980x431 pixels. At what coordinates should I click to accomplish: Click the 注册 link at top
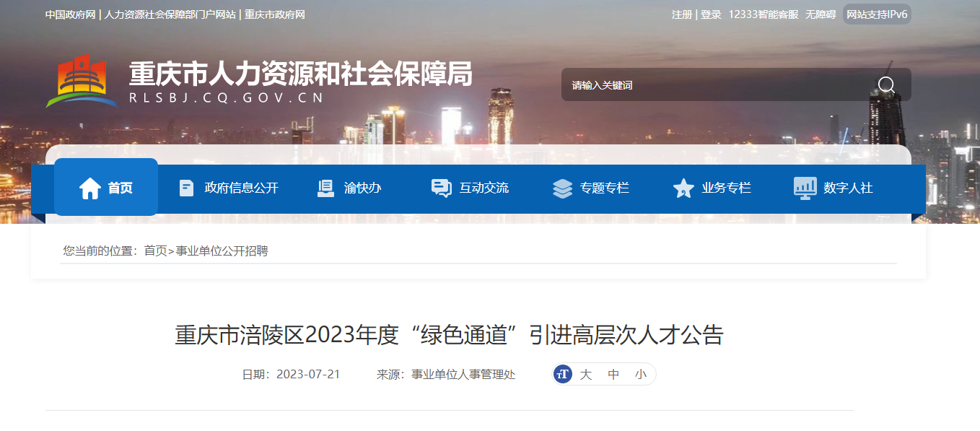tap(682, 14)
